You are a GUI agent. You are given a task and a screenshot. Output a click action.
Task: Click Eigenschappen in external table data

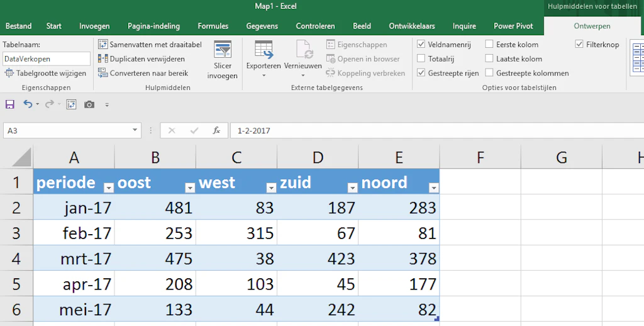(x=357, y=45)
